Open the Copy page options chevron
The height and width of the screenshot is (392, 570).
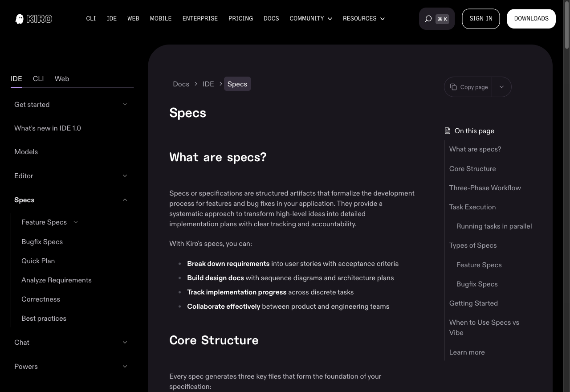501,87
